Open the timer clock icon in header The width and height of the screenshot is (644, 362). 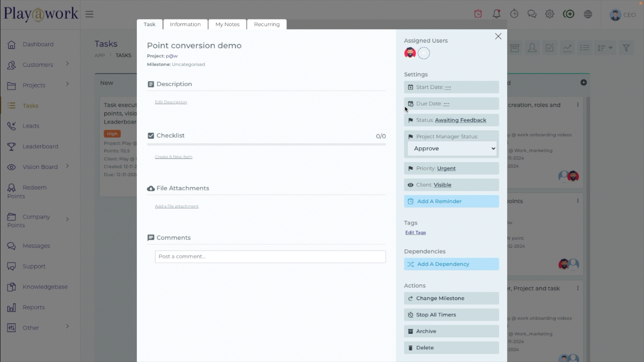coord(514,14)
